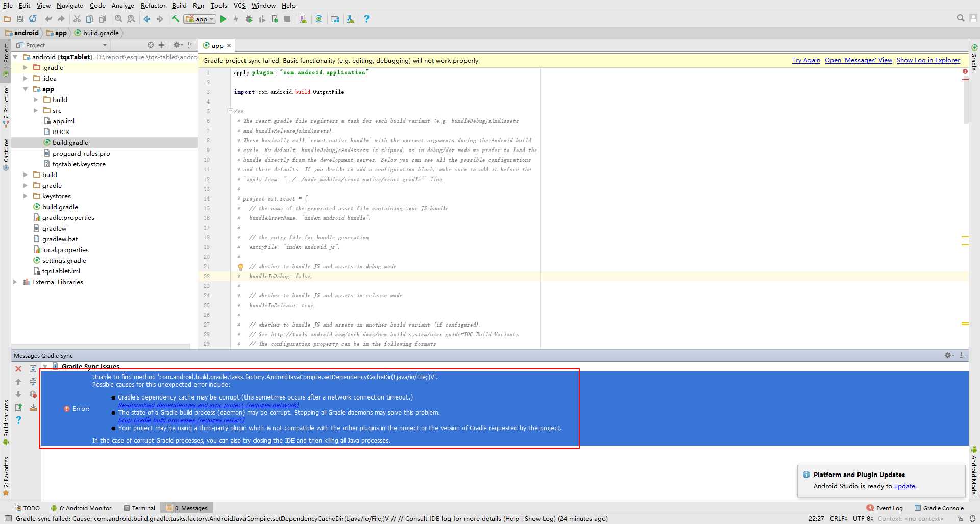Toggle the Favorites side tab
The image size is (980, 524).
6,476
